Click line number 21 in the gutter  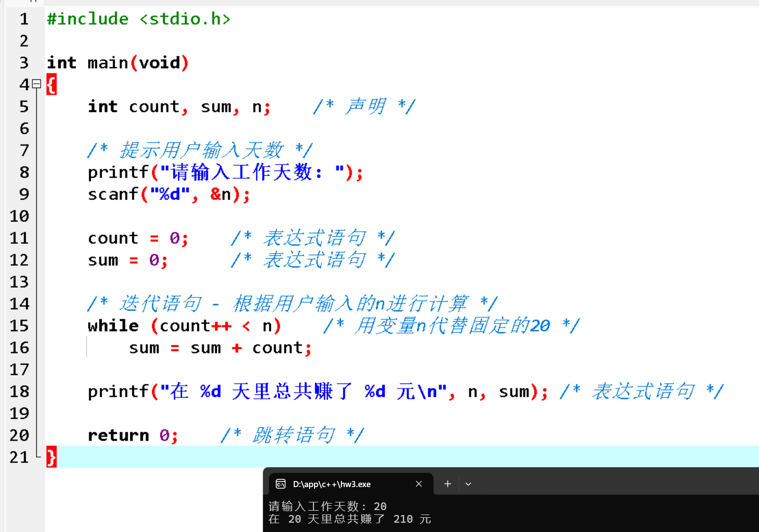(19, 457)
